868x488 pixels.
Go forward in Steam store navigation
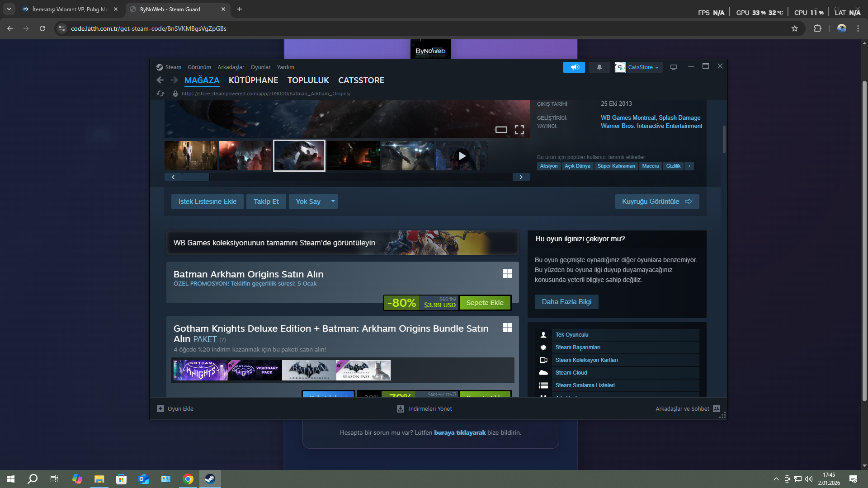pos(175,80)
